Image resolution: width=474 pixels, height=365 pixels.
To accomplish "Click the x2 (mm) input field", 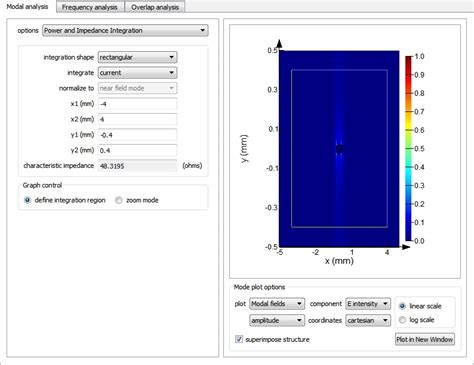I will point(137,119).
